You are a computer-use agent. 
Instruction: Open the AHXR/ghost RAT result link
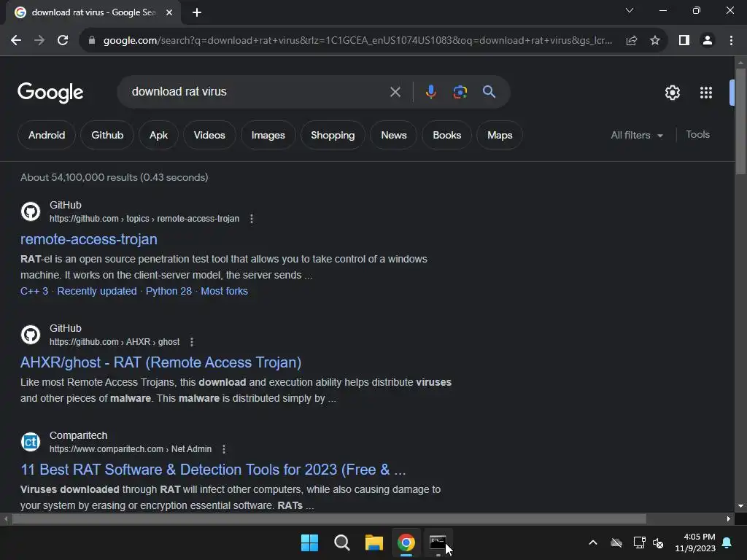pos(161,362)
